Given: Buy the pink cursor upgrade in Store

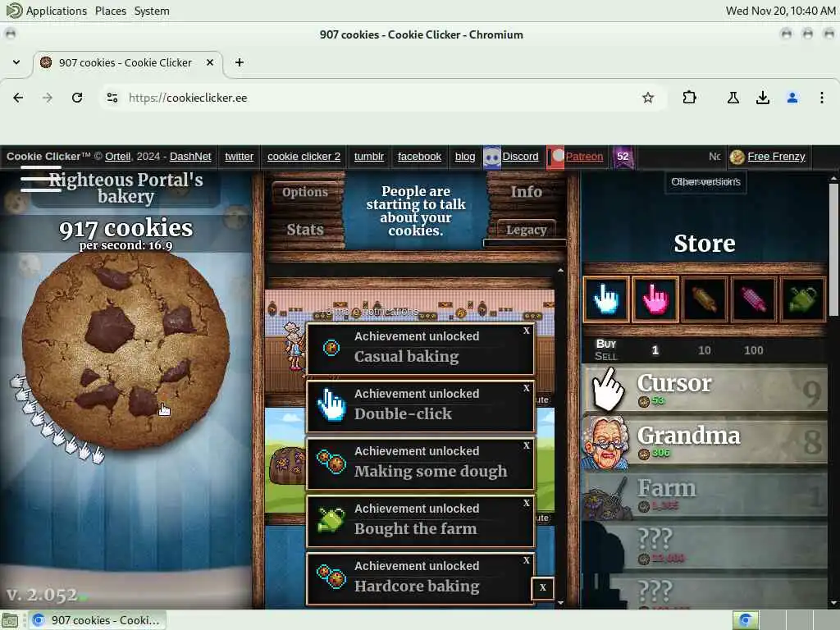Looking at the screenshot, I should pos(655,299).
